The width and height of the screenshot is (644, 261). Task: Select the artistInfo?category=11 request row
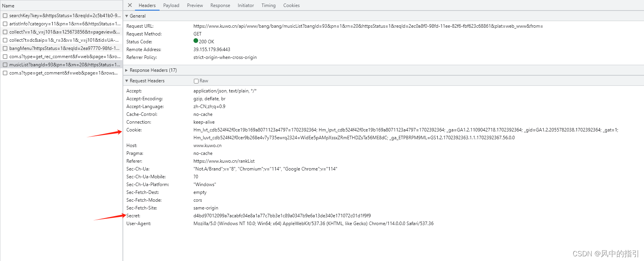coord(62,24)
